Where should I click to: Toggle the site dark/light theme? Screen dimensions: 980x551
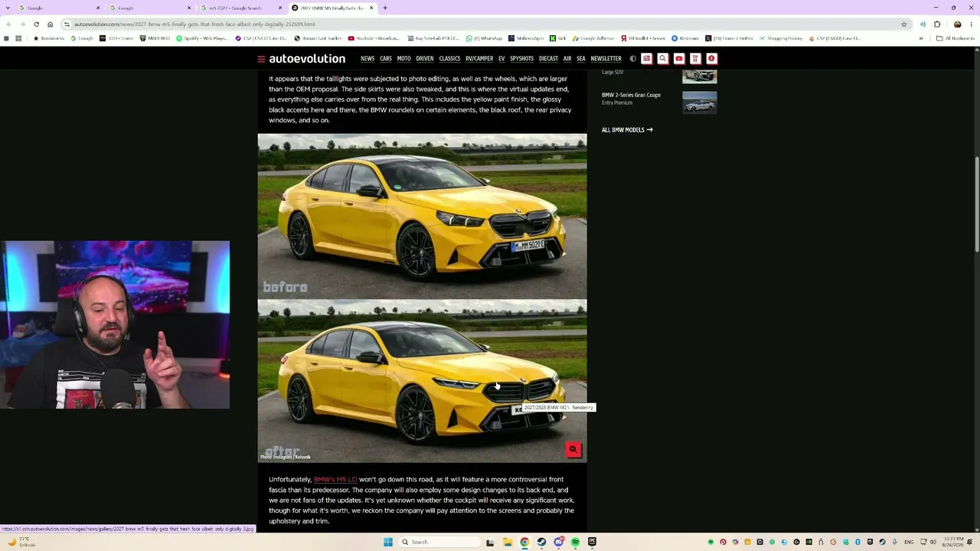(632, 59)
